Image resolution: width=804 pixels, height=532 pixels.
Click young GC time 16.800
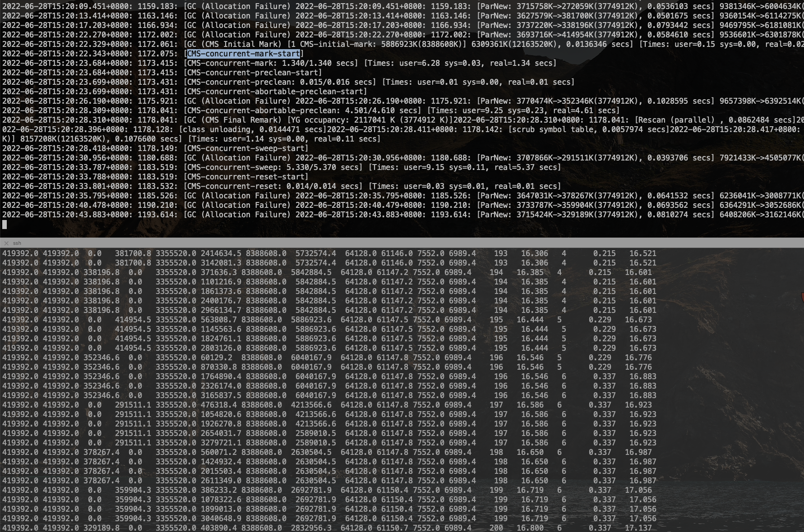click(530, 527)
